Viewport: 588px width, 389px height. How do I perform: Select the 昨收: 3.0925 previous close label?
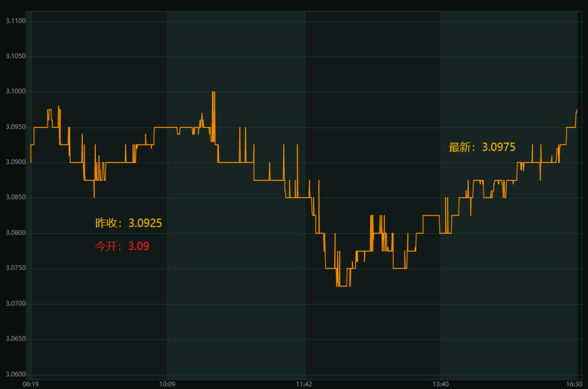tap(128, 223)
